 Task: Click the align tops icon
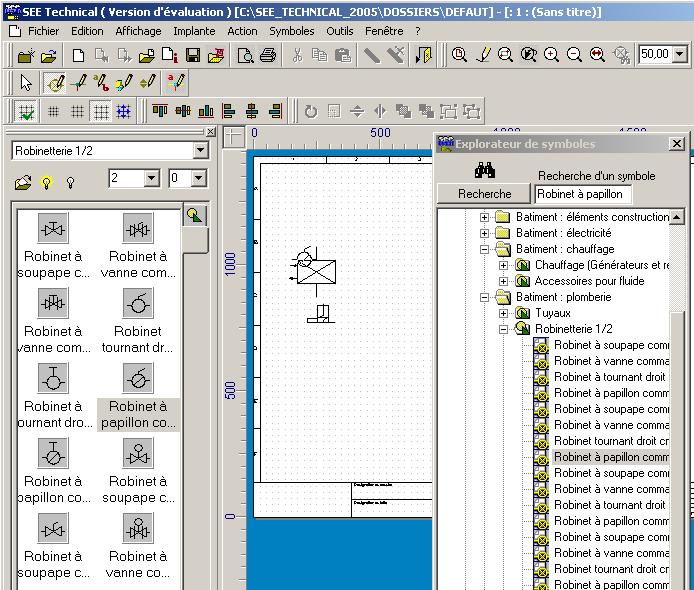click(x=160, y=111)
